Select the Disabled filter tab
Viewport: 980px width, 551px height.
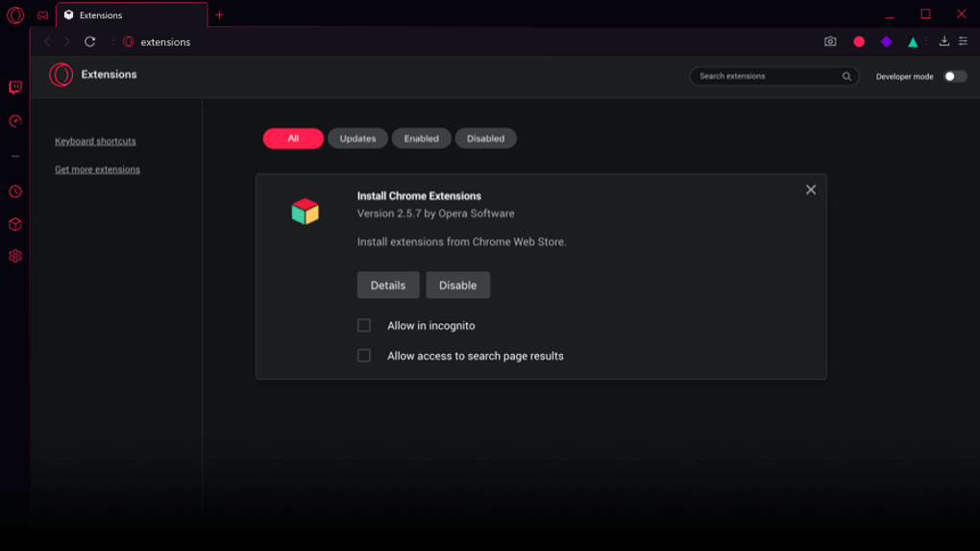[x=485, y=138]
